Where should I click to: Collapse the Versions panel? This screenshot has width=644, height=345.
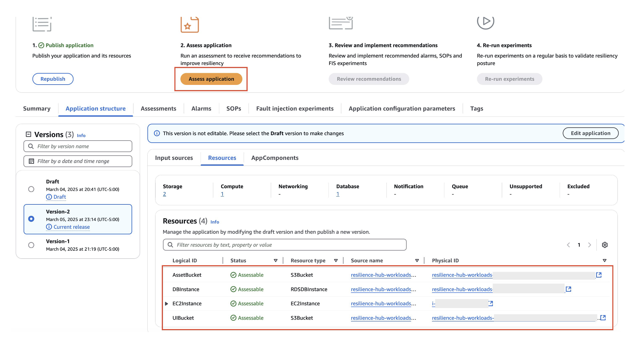click(x=28, y=134)
